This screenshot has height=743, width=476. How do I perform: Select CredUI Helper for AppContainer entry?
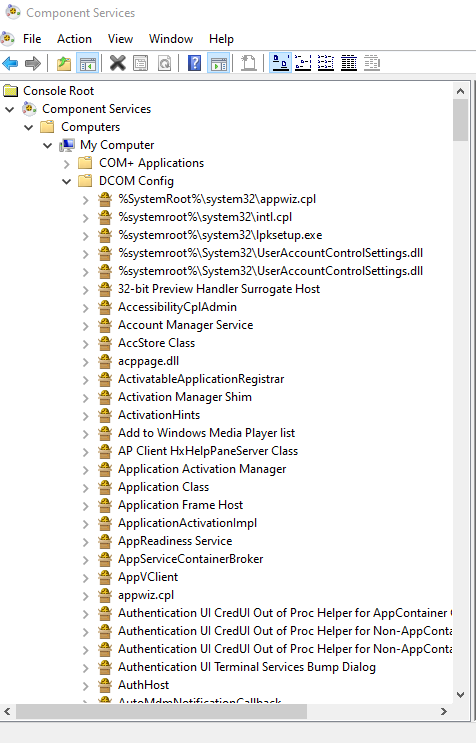click(x=285, y=613)
